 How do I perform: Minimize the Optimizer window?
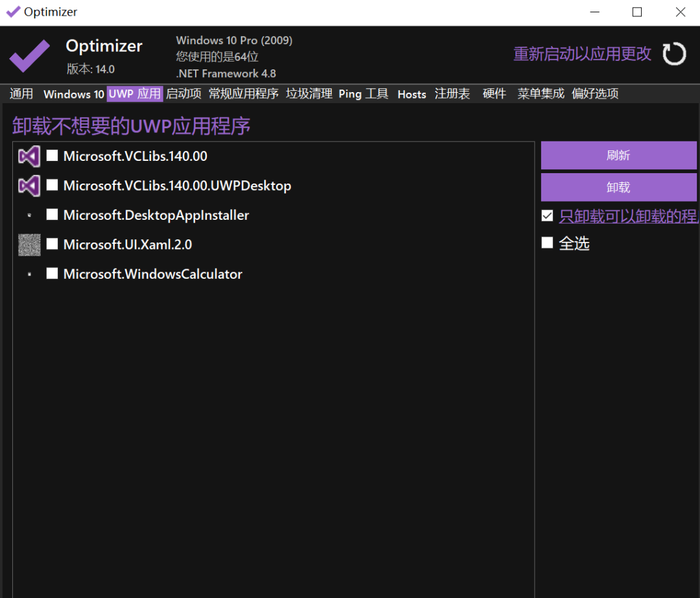[x=594, y=12]
